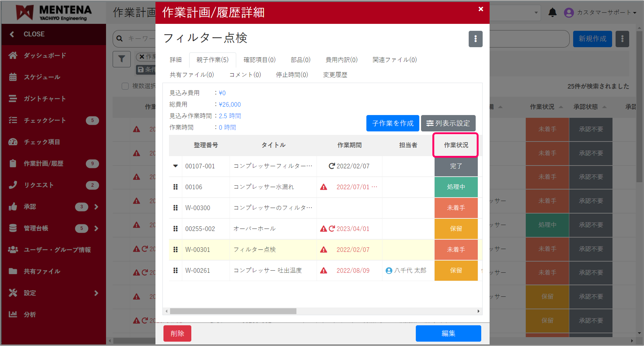Open the 部品(0) tab
The height and width of the screenshot is (346, 644).
[x=300, y=60]
